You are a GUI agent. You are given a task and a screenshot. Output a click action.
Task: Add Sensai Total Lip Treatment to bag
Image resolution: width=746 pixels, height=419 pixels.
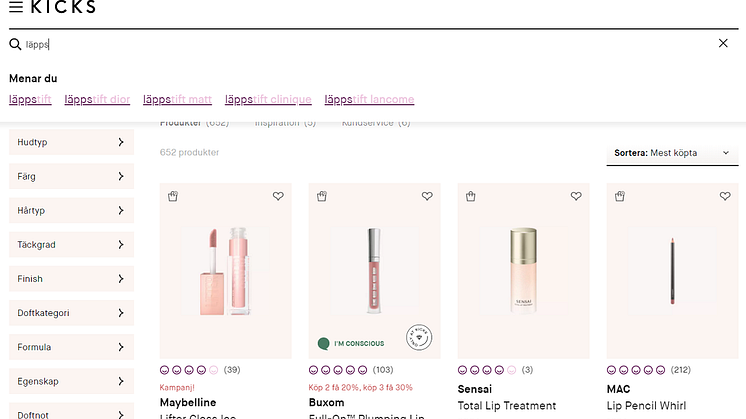[x=471, y=196]
